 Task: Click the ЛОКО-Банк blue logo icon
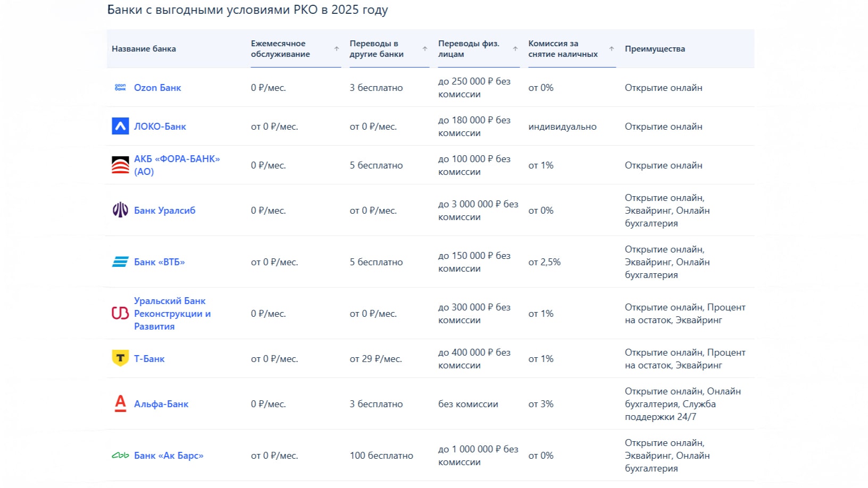tap(120, 127)
